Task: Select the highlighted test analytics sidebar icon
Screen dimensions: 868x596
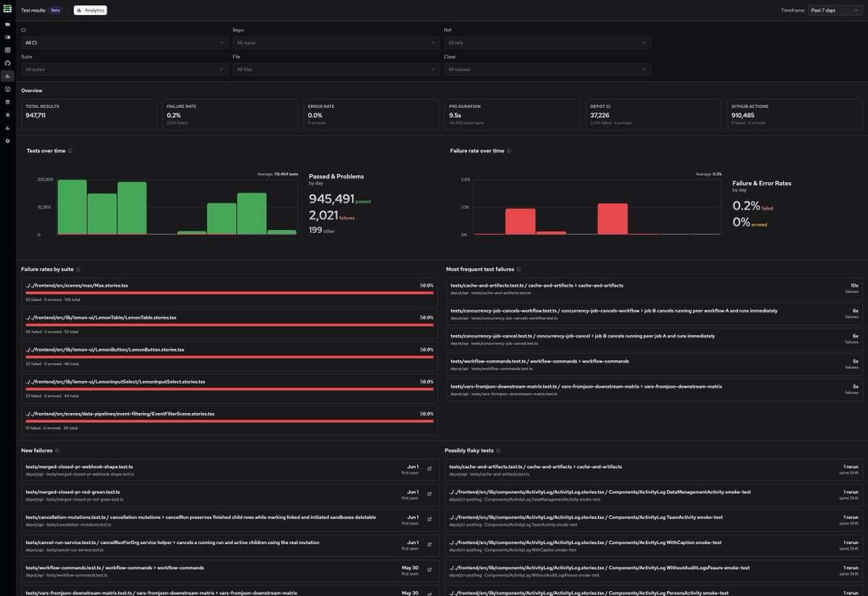Action: coord(8,76)
